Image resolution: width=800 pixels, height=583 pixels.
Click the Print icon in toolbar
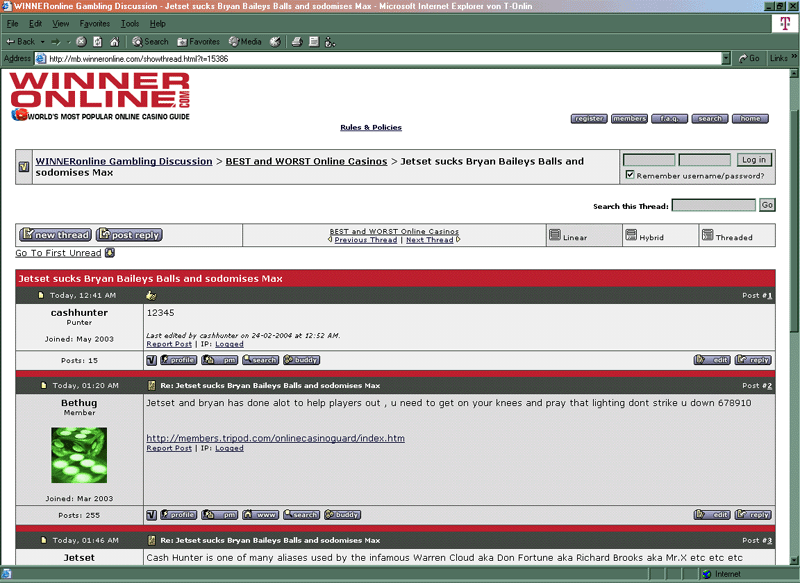pyautogui.click(x=297, y=42)
